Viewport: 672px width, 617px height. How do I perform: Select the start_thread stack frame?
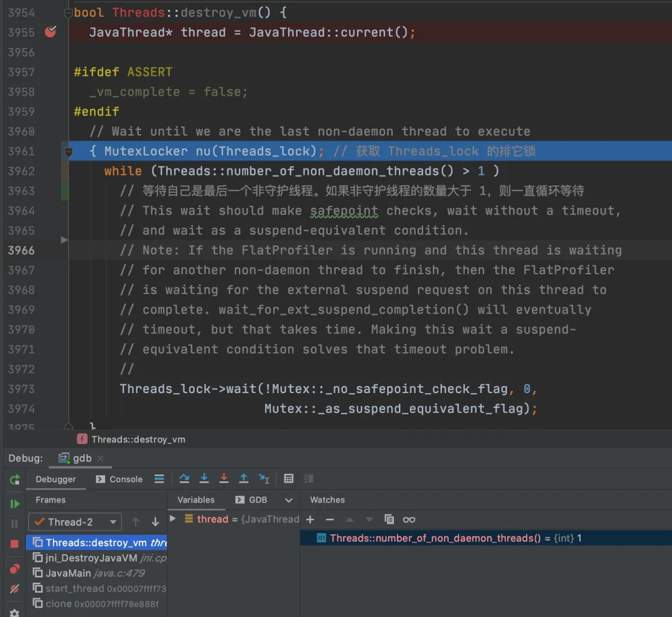[97, 588]
